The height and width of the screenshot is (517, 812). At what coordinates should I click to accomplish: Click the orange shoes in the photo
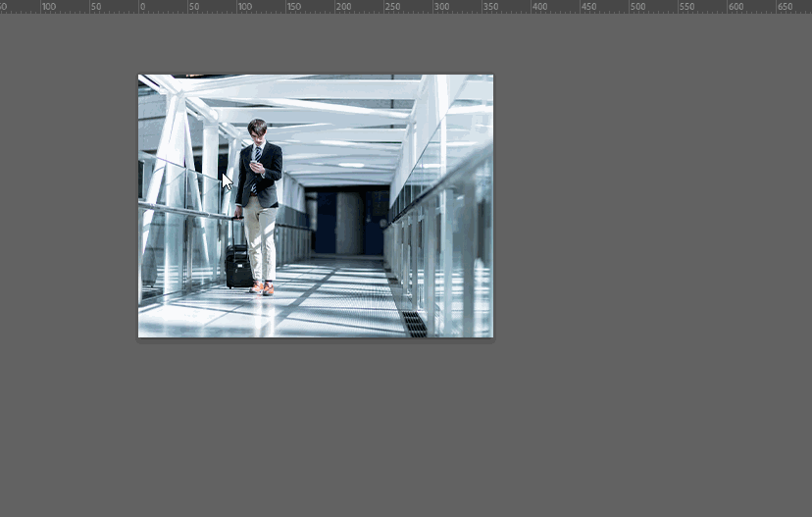263,288
